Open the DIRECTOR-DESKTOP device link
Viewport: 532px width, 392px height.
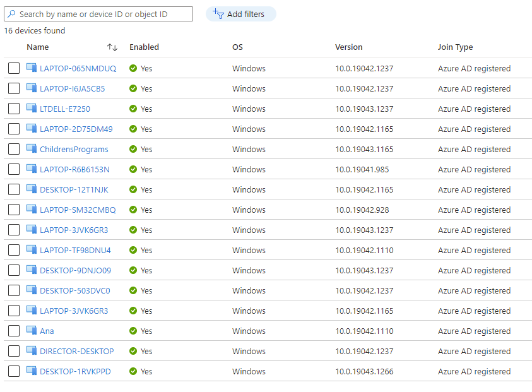click(77, 351)
